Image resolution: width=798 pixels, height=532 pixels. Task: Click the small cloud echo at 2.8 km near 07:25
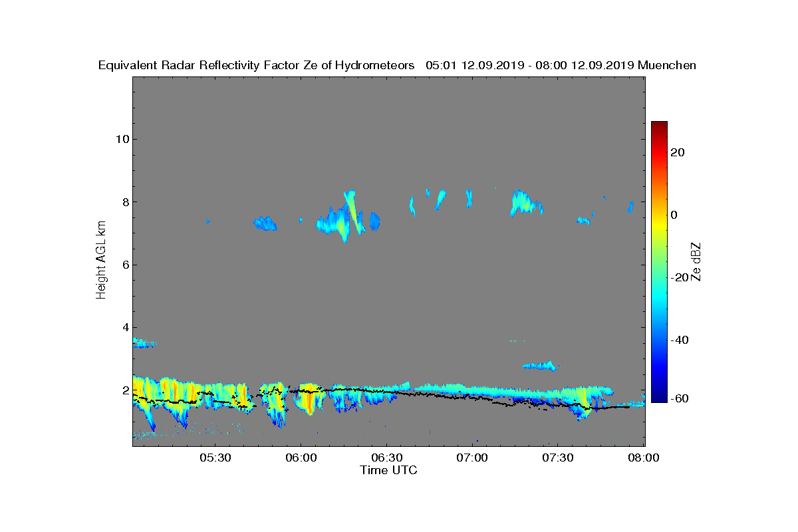click(x=540, y=366)
